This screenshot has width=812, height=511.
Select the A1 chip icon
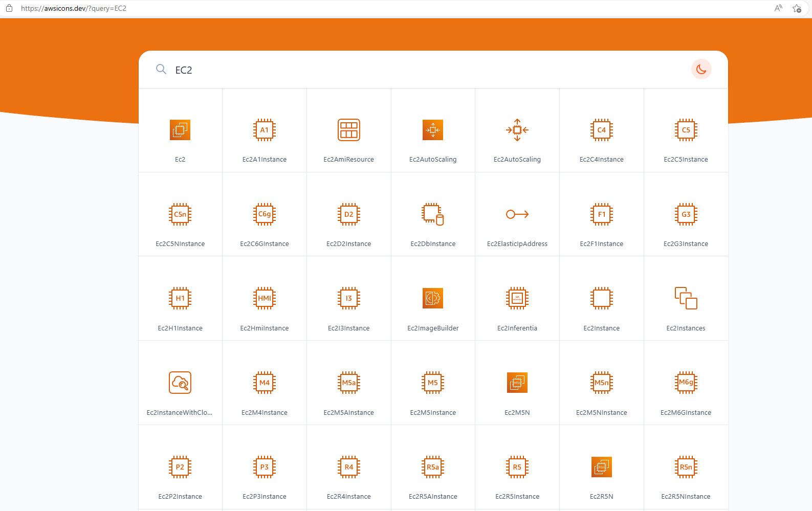coord(265,130)
